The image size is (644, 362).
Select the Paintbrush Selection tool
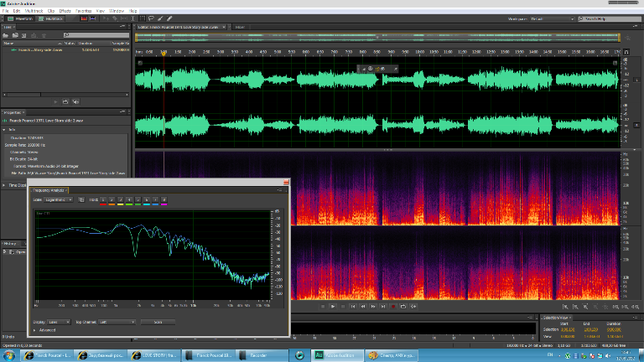coord(160,18)
